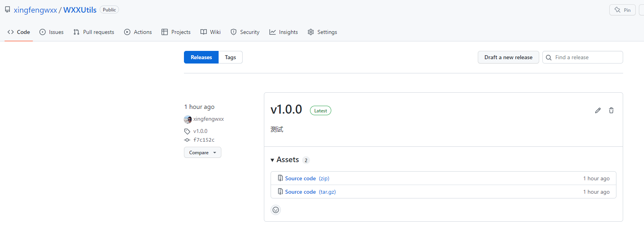Open repository Settings tab

pyautogui.click(x=322, y=32)
